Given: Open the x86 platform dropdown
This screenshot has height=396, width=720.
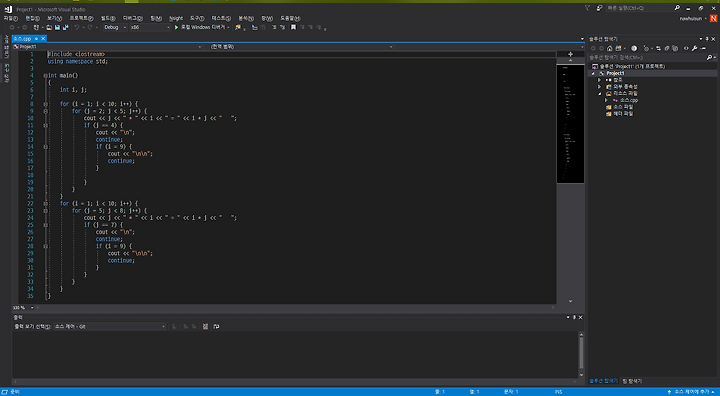Looking at the screenshot, I should [x=150, y=28].
